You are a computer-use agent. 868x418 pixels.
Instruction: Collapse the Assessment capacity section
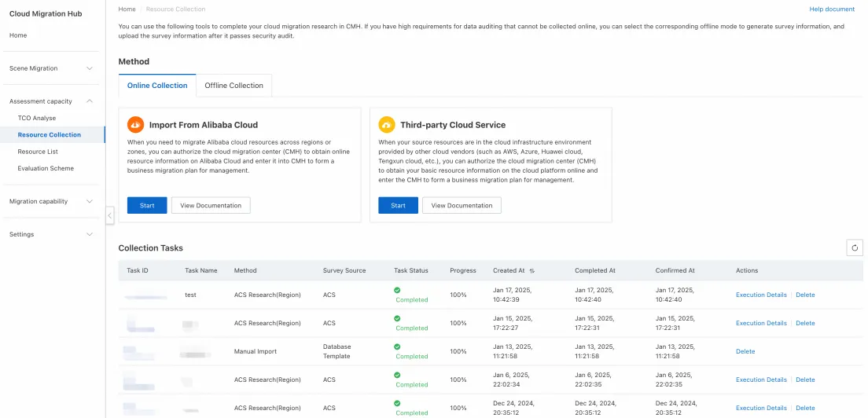click(90, 101)
